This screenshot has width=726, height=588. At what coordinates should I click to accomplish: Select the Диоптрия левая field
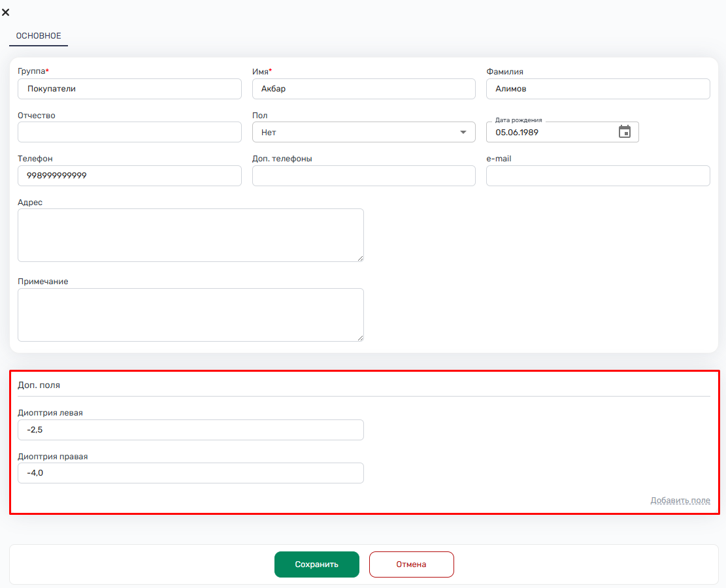(x=190, y=430)
